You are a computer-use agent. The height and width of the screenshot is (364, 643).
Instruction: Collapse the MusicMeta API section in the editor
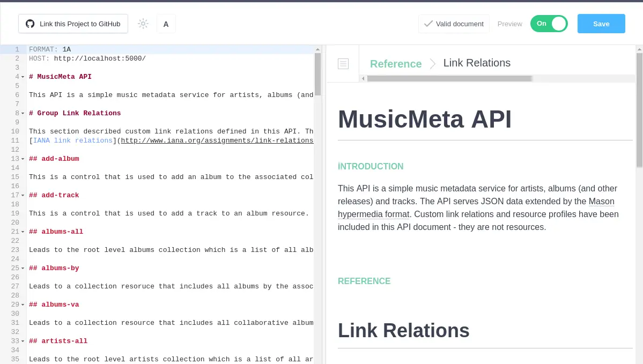click(23, 77)
